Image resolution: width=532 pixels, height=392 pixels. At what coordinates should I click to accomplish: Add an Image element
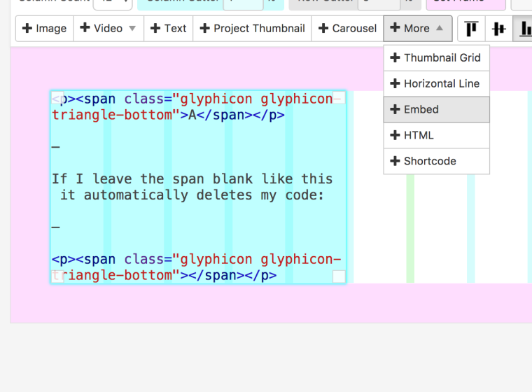pos(45,29)
